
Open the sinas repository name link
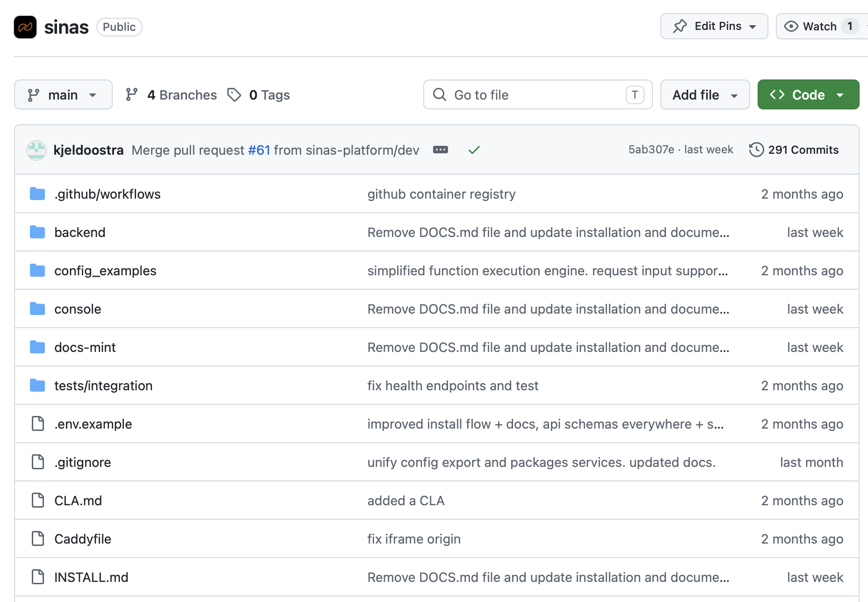point(66,27)
